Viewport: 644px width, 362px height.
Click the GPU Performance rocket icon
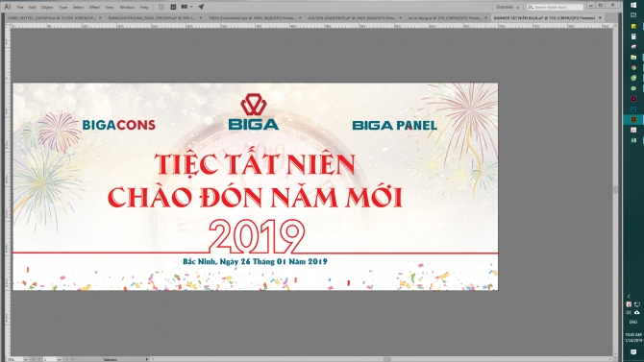[201, 7]
